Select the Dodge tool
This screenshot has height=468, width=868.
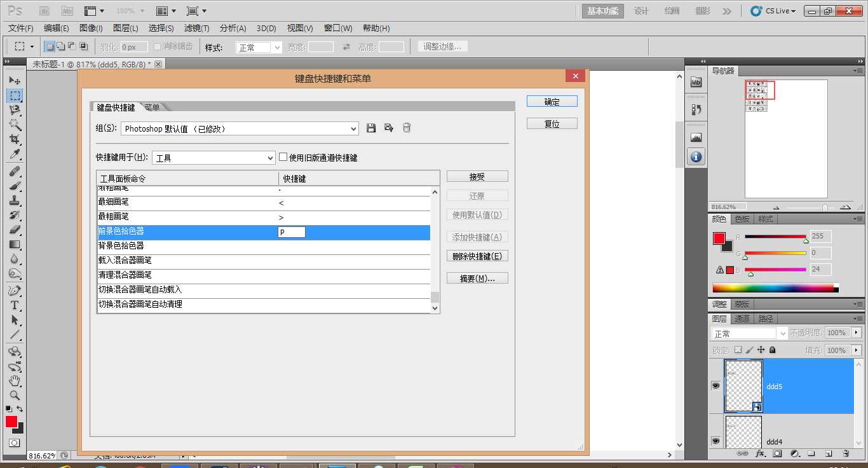(15, 274)
